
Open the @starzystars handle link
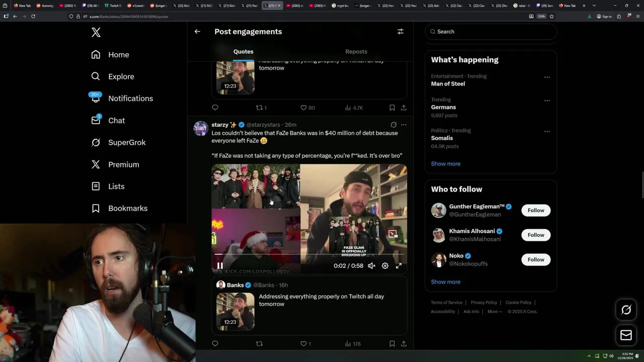point(263,125)
